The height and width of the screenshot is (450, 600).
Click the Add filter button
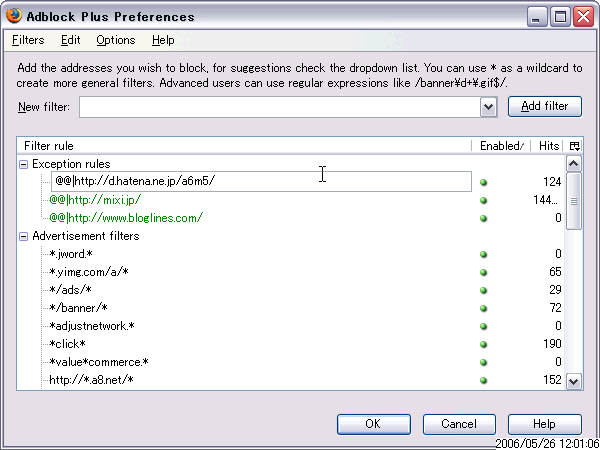pyautogui.click(x=545, y=106)
